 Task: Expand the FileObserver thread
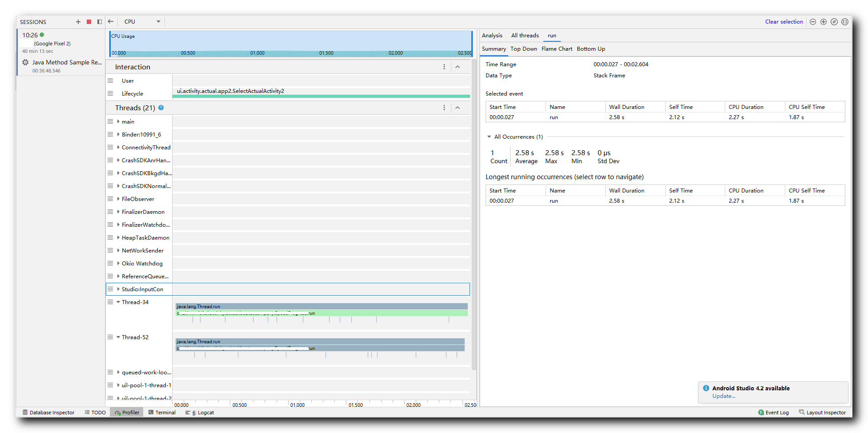pyautogui.click(x=118, y=199)
